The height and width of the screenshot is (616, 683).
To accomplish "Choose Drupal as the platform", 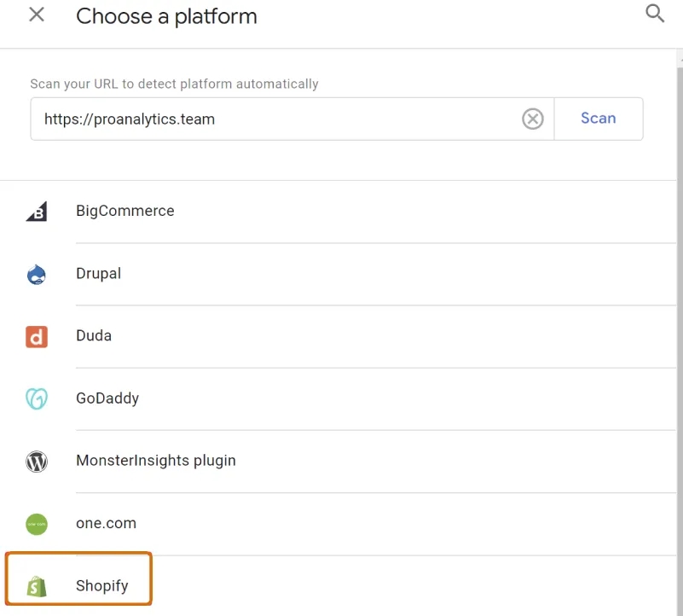I will [x=338, y=274].
